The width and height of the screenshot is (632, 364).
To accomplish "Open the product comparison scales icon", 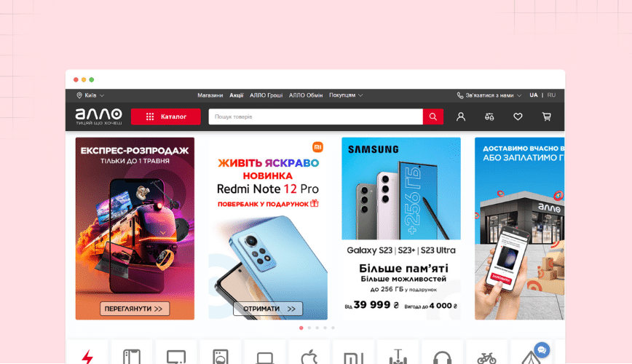I will 489,117.
